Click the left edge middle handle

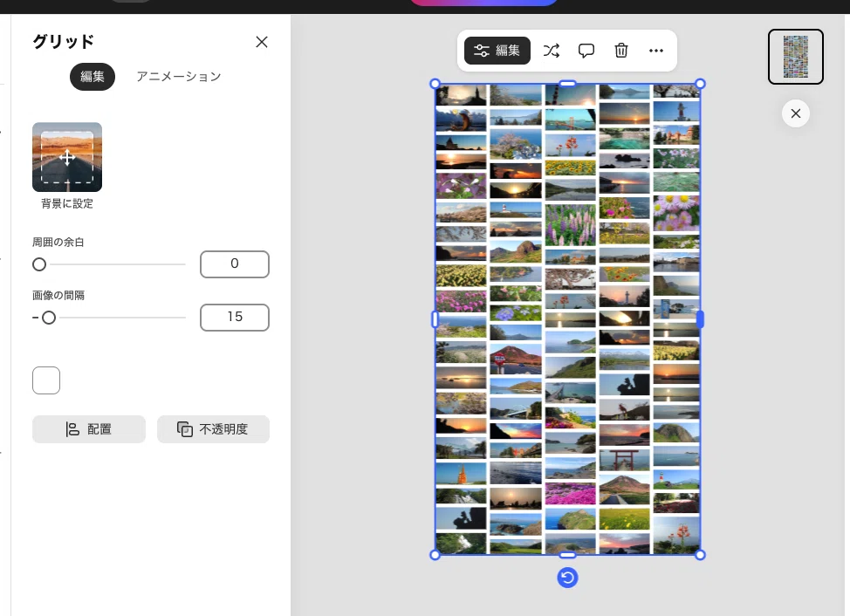click(435, 319)
